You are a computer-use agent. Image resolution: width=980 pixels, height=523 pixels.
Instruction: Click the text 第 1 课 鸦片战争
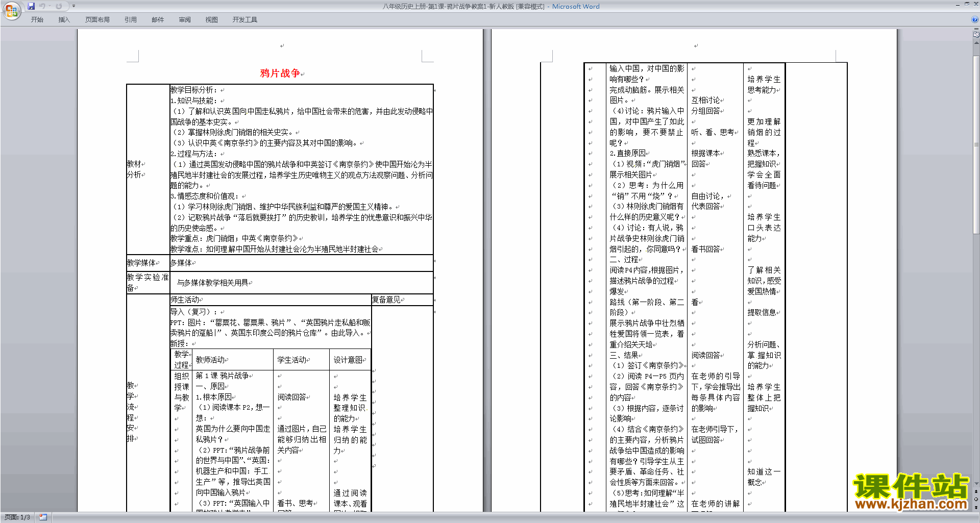point(222,376)
